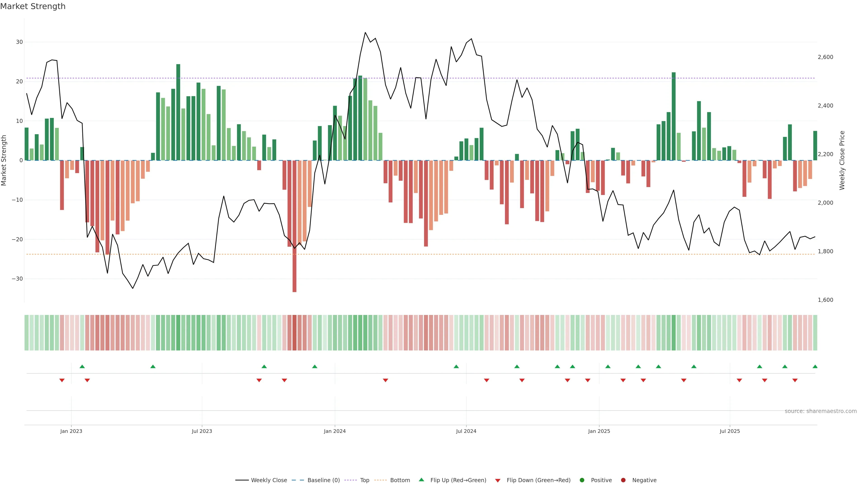The width and height of the screenshot is (868, 488).
Task: Click the rightmost green Flip Up triangle marker
Action: point(815,366)
